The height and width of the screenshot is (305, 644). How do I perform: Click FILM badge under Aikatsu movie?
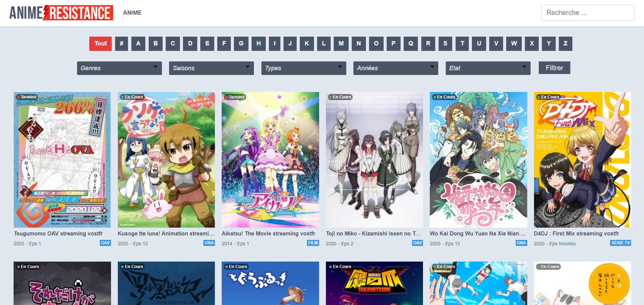click(313, 243)
